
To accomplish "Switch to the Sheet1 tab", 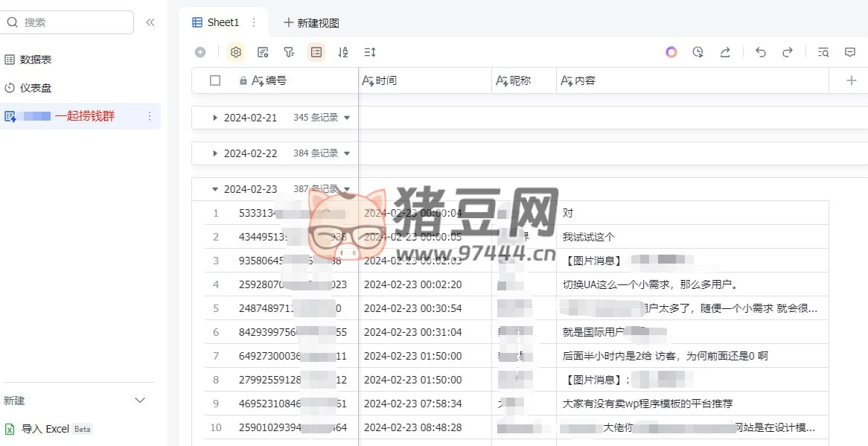I will 223,22.
